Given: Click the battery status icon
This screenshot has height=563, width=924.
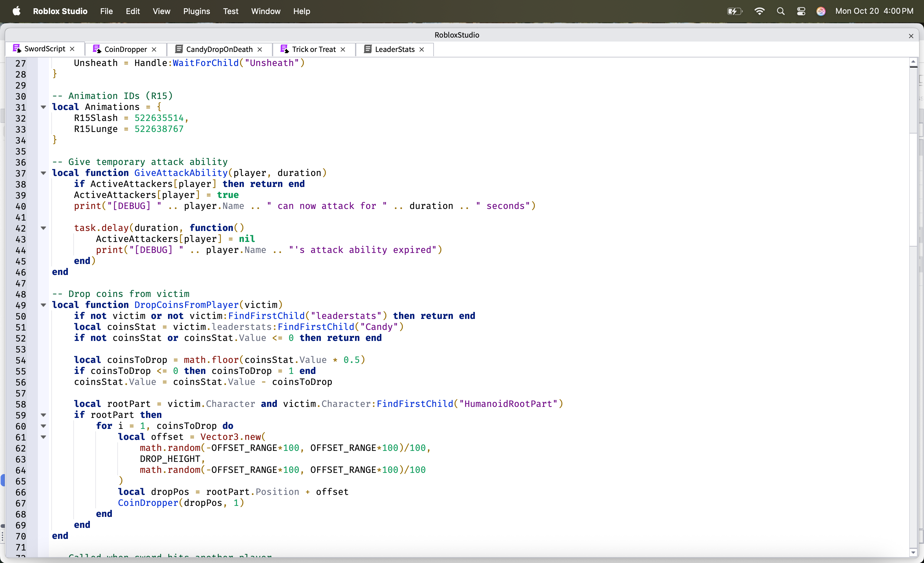Looking at the screenshot, I should (x=734, y=11).
